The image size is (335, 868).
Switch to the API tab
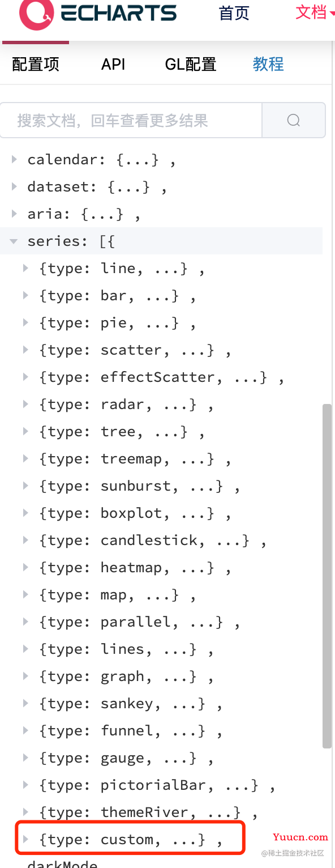tap(113, 65)
